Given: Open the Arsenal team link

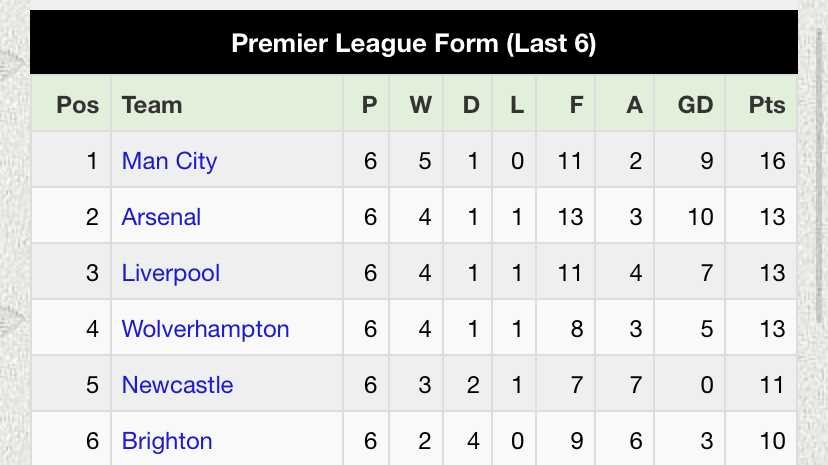Looking at the screenshot, I should [161, 217].
